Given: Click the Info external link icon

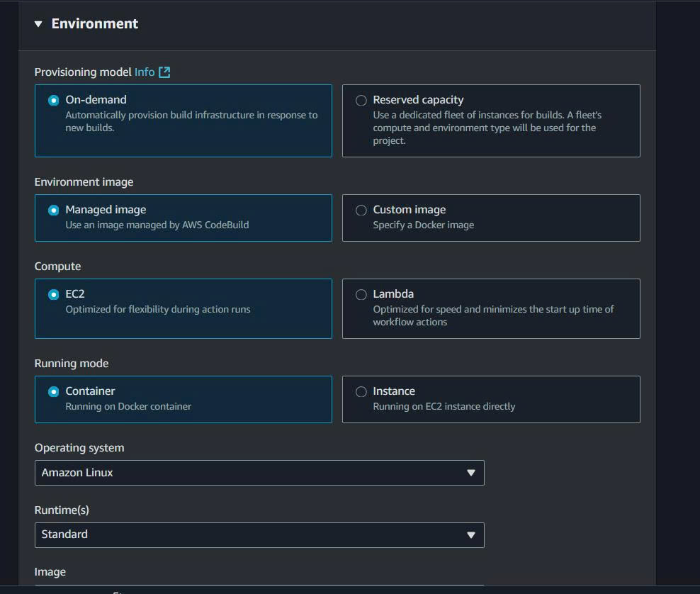Looking at the screenshot, I should click(x=165, y=72).
